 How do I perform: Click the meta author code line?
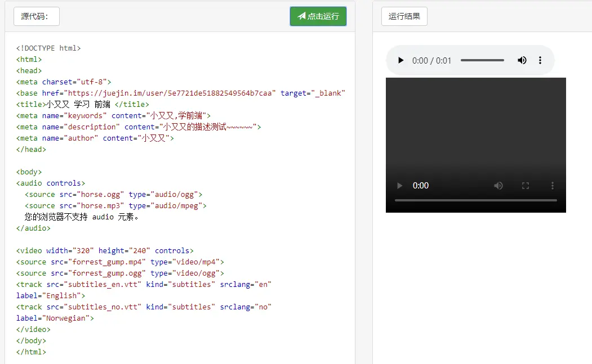(95, 138)
